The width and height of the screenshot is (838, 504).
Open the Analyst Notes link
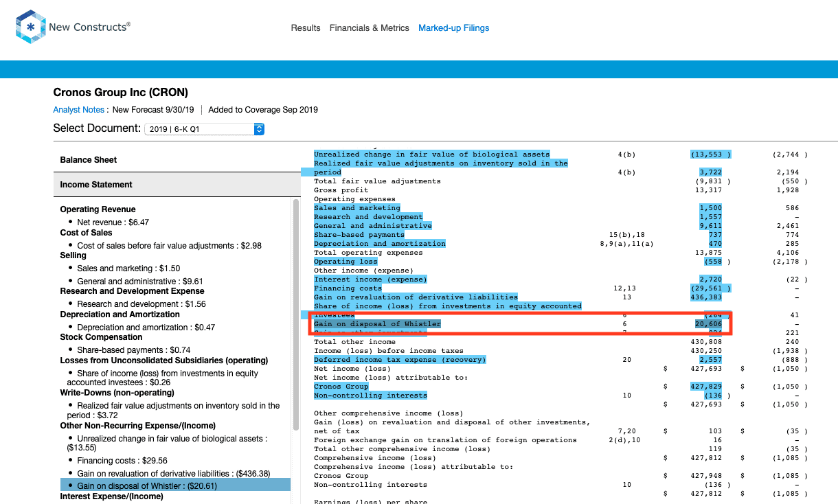tap(78, 110)
